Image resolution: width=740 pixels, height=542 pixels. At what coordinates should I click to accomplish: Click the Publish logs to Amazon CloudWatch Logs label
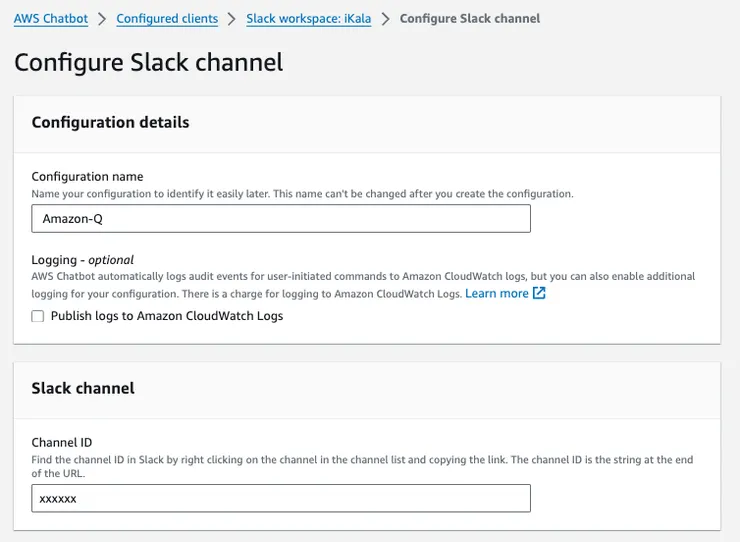tap(167, 316)
